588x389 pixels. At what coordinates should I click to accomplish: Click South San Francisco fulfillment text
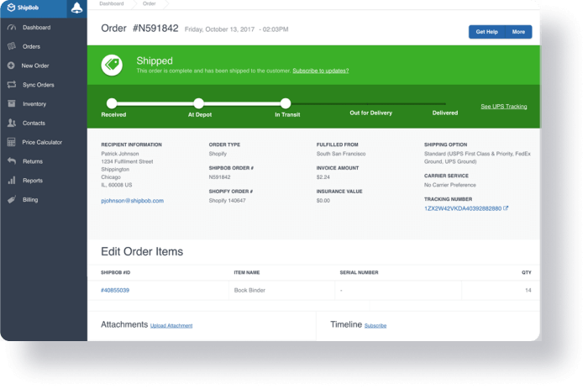[341, 154]
